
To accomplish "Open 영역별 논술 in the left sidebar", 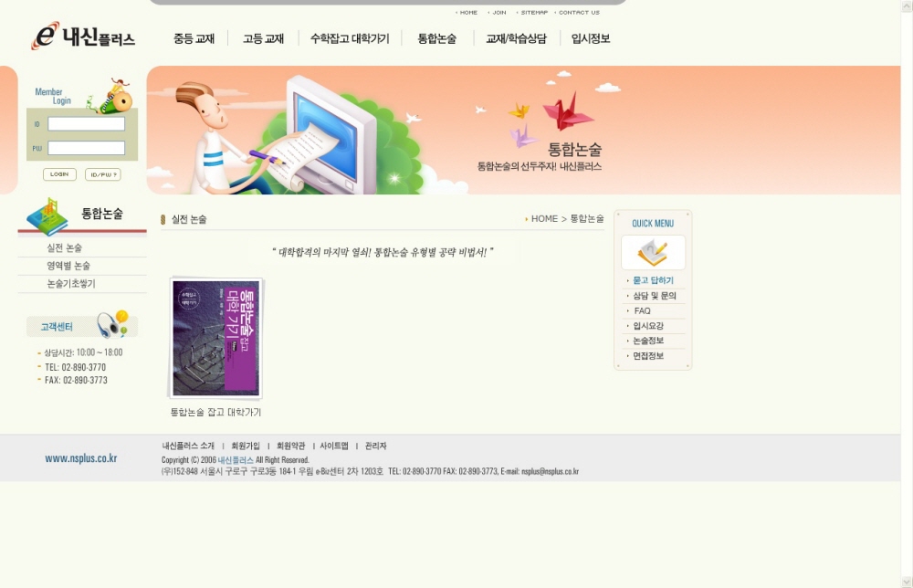I will coord(68,266).
